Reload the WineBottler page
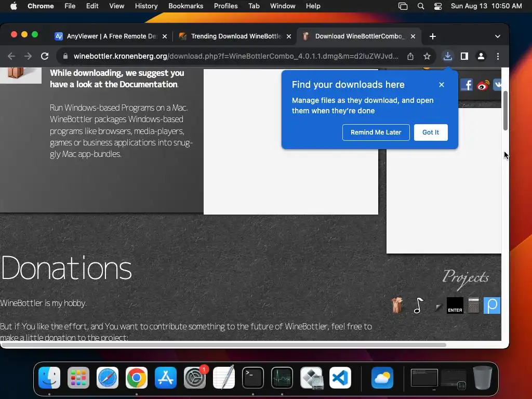 pos(45,56)
